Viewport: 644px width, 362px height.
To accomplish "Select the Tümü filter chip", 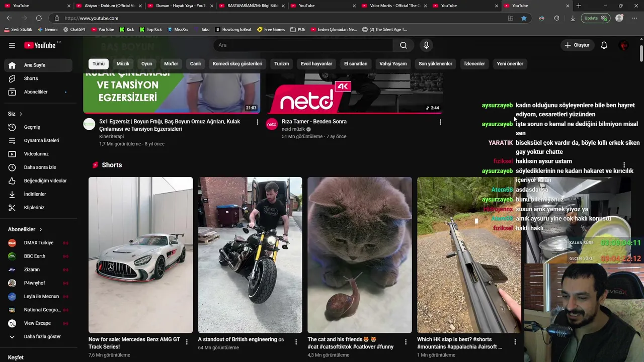I will 99,64.
